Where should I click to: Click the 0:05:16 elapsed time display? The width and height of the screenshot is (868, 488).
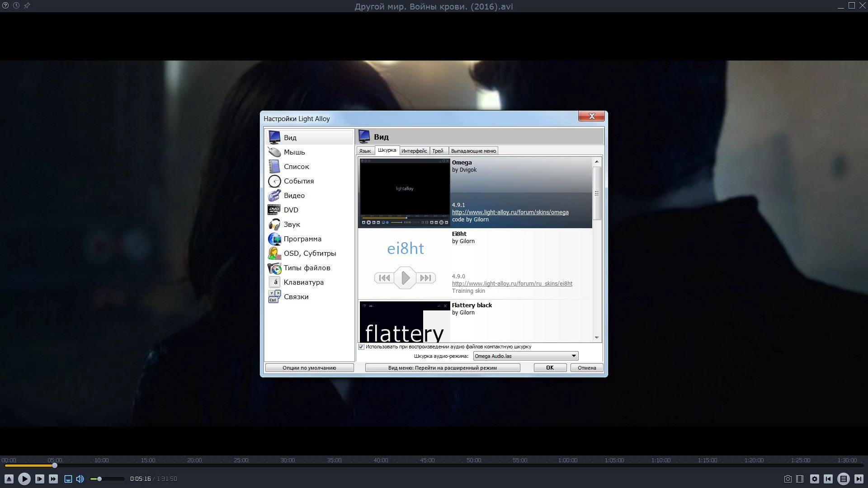[140, 479]
